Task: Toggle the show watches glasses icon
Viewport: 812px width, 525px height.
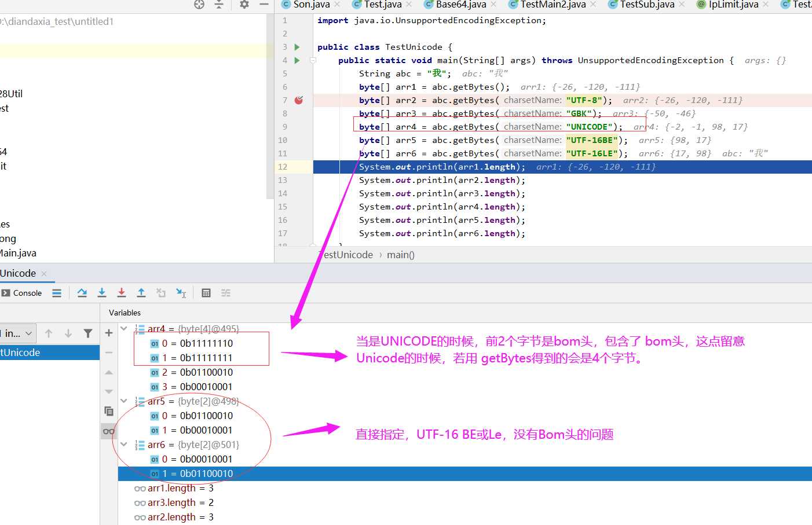Action: 109,431
